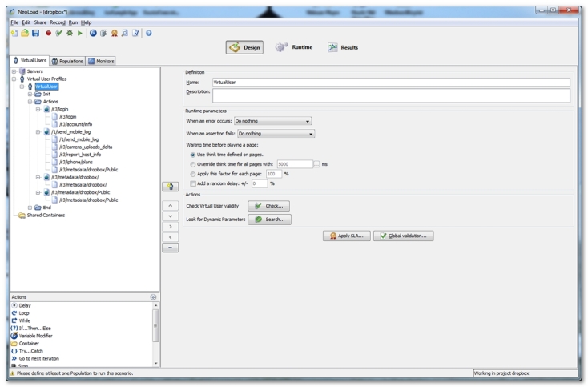Screen dimensions: 588x387
Task: Open the Run menu
Action: 73,22
